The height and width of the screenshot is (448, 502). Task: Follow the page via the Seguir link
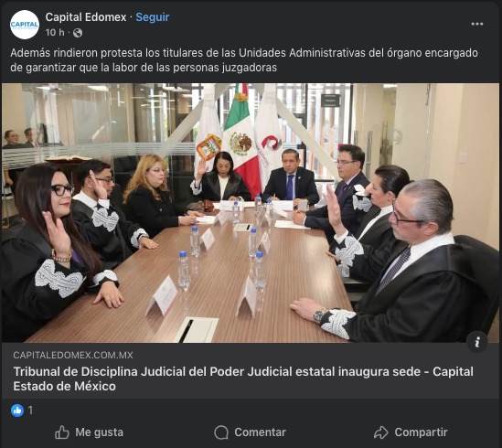tap(153, 17)
